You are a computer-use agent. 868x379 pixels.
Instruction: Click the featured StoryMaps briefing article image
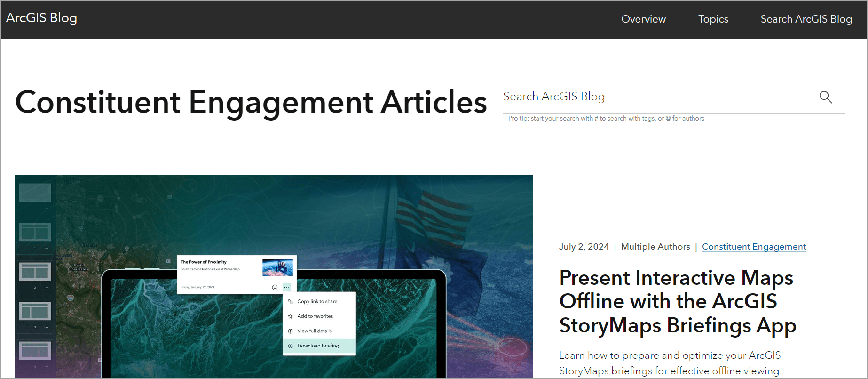(274, 276)
